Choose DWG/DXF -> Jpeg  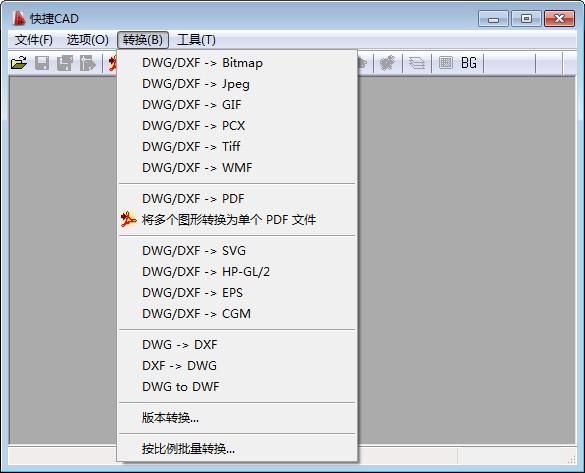237,84
